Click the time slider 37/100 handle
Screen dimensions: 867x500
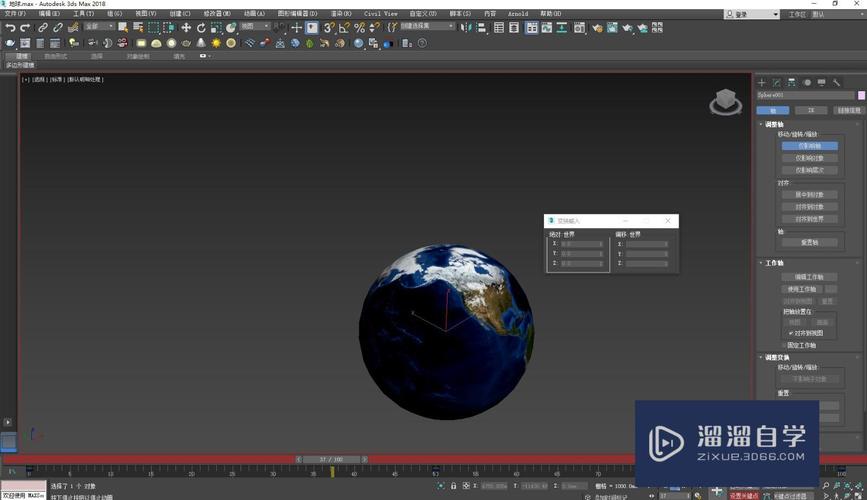(331, 459)
